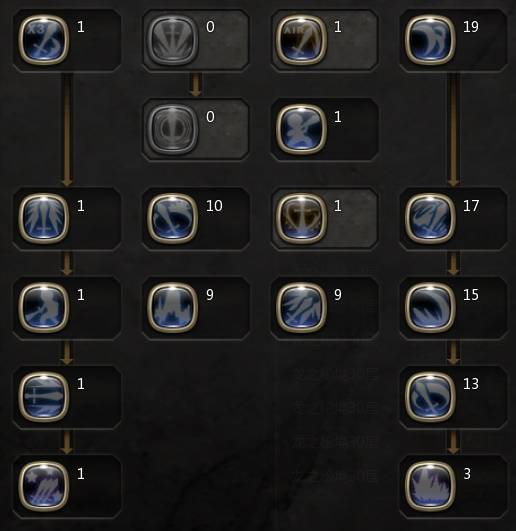Image resolution: width=516 pixels, height=531 pixels.
Task: Select the swordsman figure skill at level 1
Action: coord(301,129)
